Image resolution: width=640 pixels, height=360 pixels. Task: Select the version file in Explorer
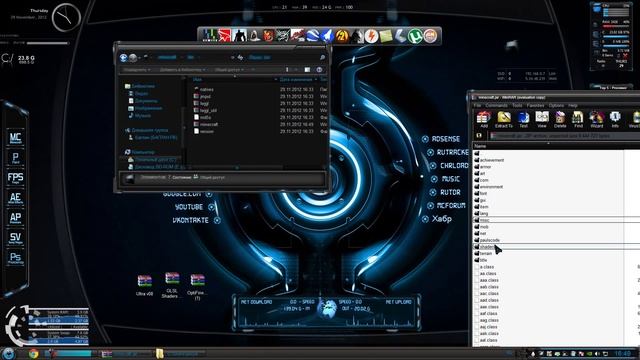[x=204, y=131]
